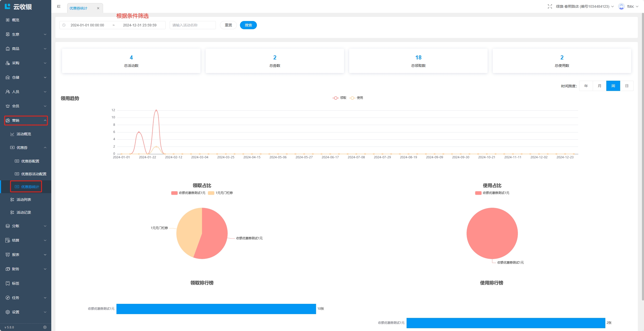Click the blue 搜索 button
This screenshot has width=644, height=331.
tap(248, 25)
